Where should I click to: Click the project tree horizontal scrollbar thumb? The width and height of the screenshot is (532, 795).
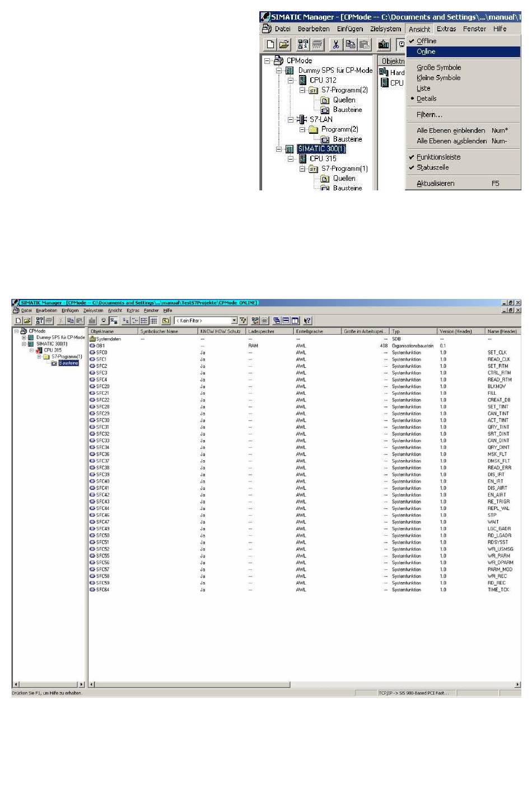coord(49,684)
